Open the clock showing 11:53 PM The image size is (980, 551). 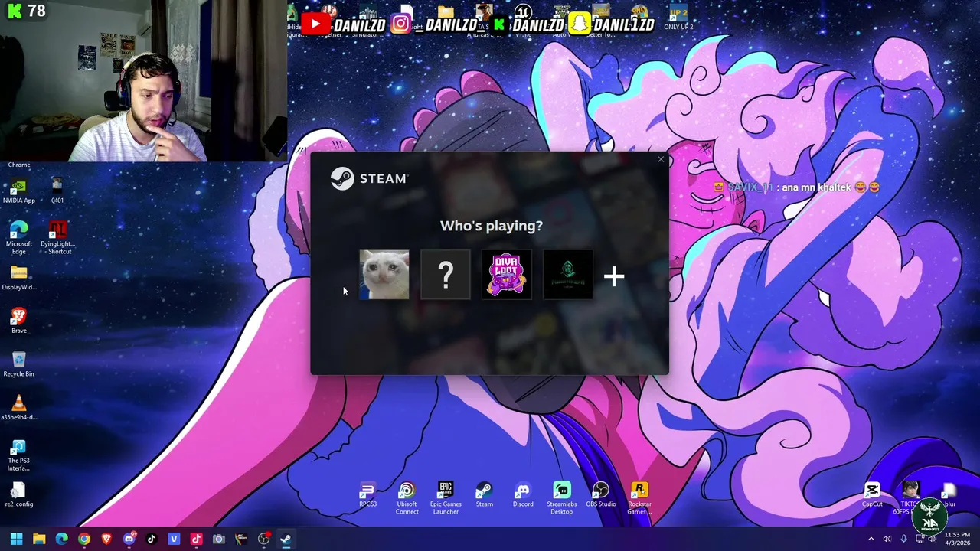point(957,539)
